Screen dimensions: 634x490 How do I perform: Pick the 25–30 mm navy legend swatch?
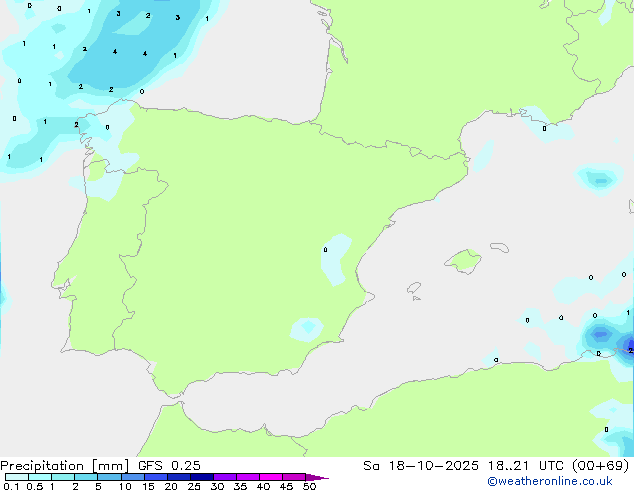point(201,477)
